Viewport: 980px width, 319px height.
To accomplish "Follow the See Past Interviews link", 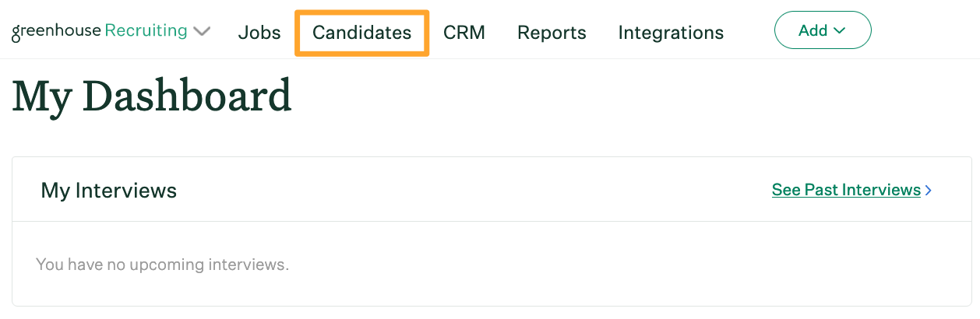I will 846,190.
